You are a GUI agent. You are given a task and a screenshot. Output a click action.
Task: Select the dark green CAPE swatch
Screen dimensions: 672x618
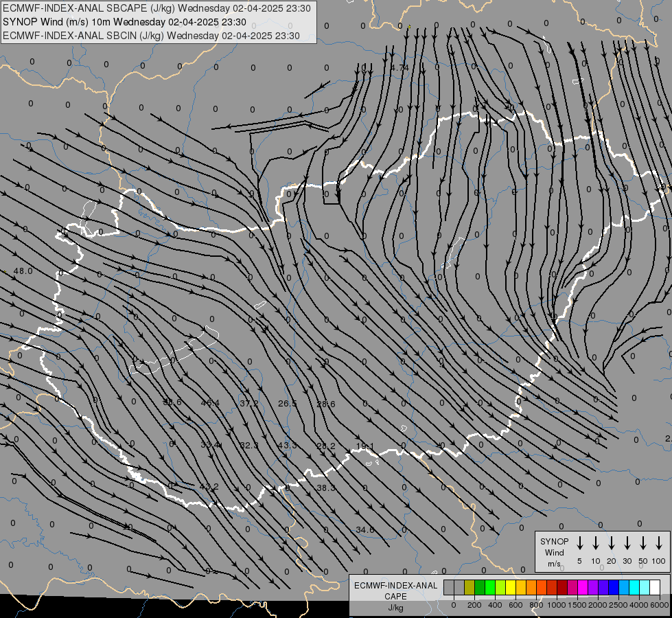click(480, 587)
